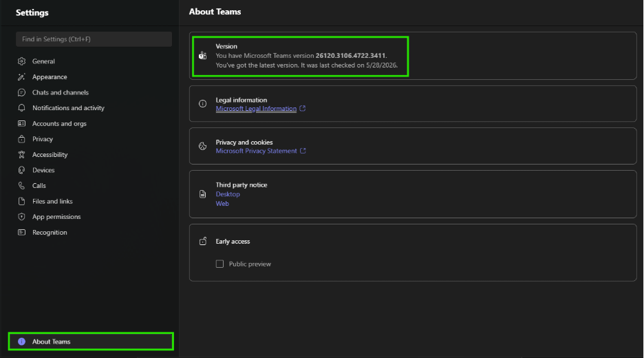Open the Desktop third party notice
Viewport: 644px width, 358px height.
[x=228, y=194]
